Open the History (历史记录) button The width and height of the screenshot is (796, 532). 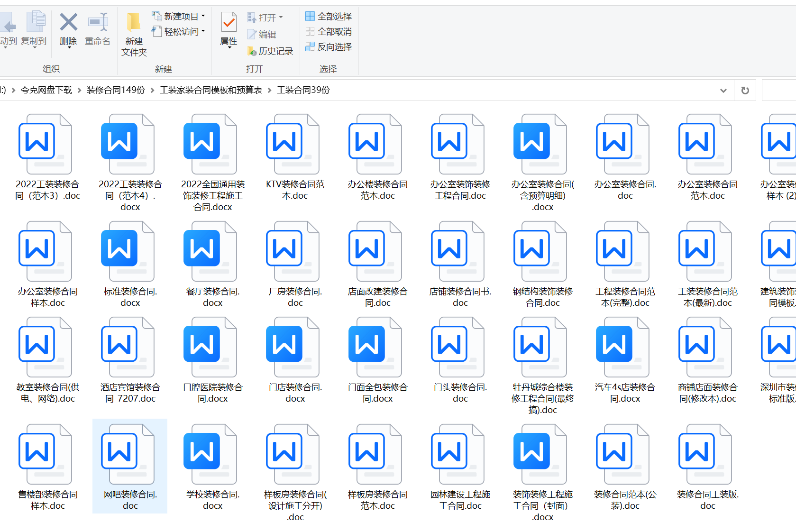pyautogui.click(x=270, y=51)
